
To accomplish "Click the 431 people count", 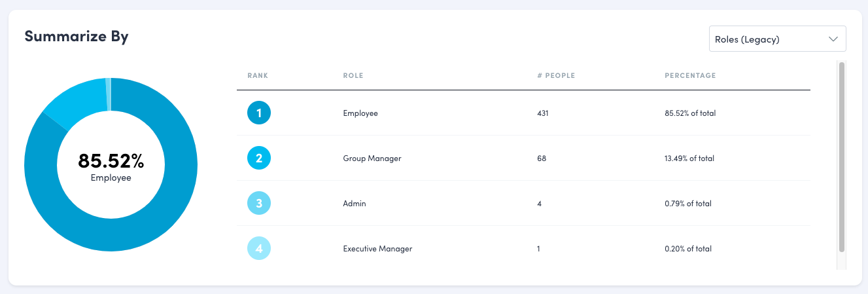I will point(542,113).
